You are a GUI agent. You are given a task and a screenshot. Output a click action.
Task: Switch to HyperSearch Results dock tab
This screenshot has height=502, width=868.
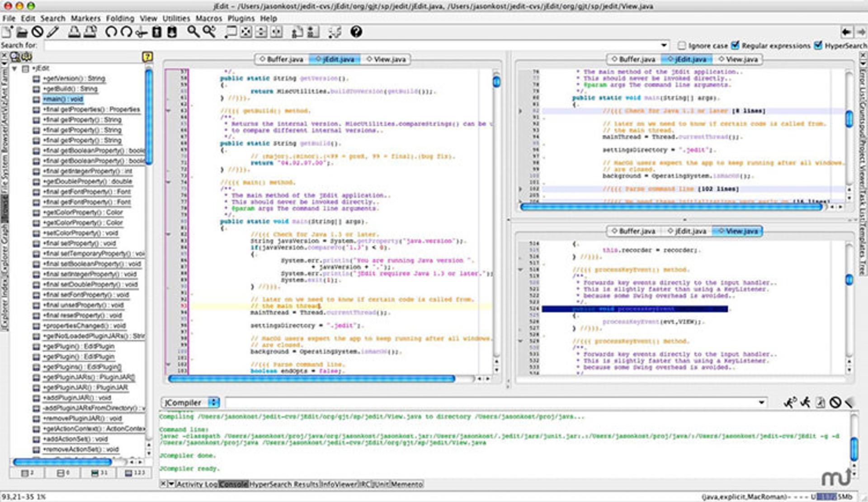(284, 484)
